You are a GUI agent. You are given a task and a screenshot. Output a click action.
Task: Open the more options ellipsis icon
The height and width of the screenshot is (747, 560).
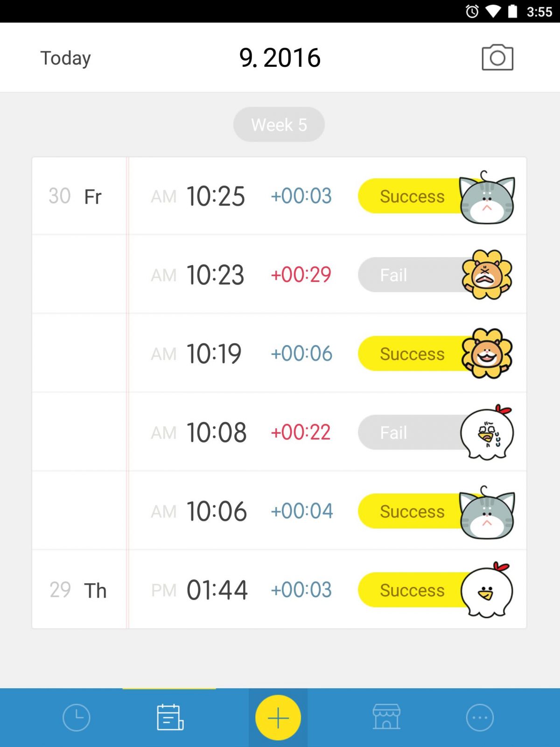click(x=480, y=717)
